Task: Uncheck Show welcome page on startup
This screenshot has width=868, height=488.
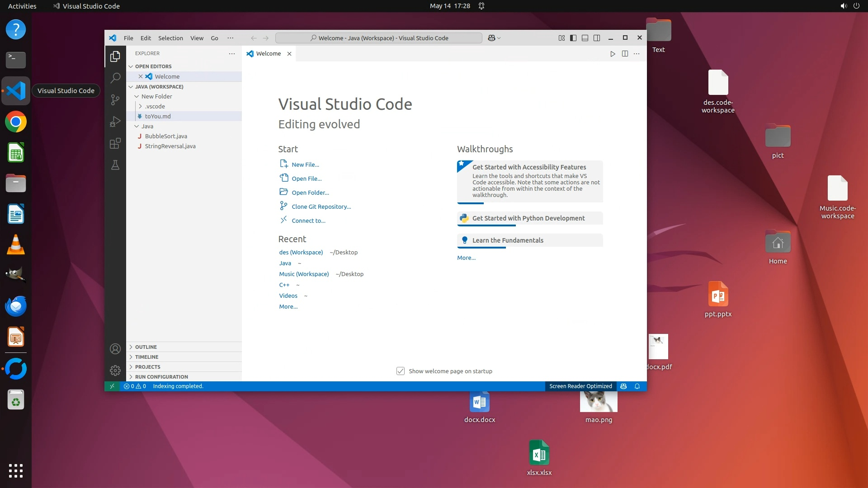Action: (x=400, y=371)
